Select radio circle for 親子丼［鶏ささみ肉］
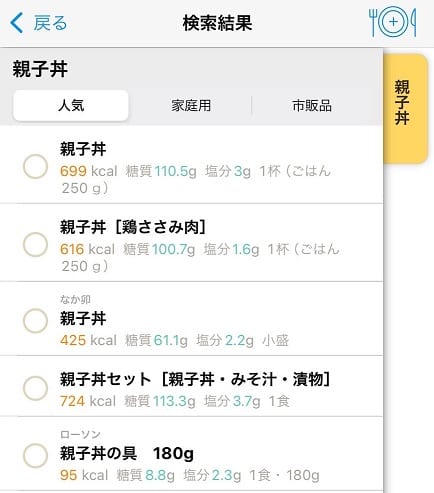434x493 pixels. tap(35, 244)
